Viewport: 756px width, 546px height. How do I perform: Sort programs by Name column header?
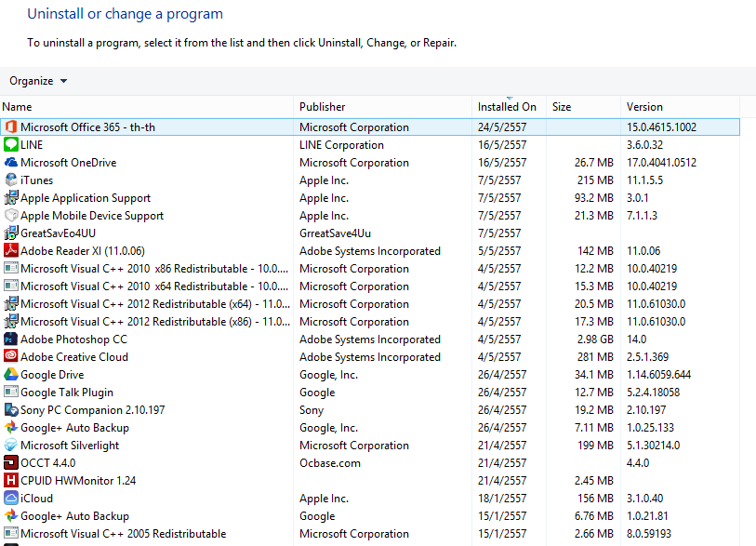pyautogui.click(x=18, y=107)
